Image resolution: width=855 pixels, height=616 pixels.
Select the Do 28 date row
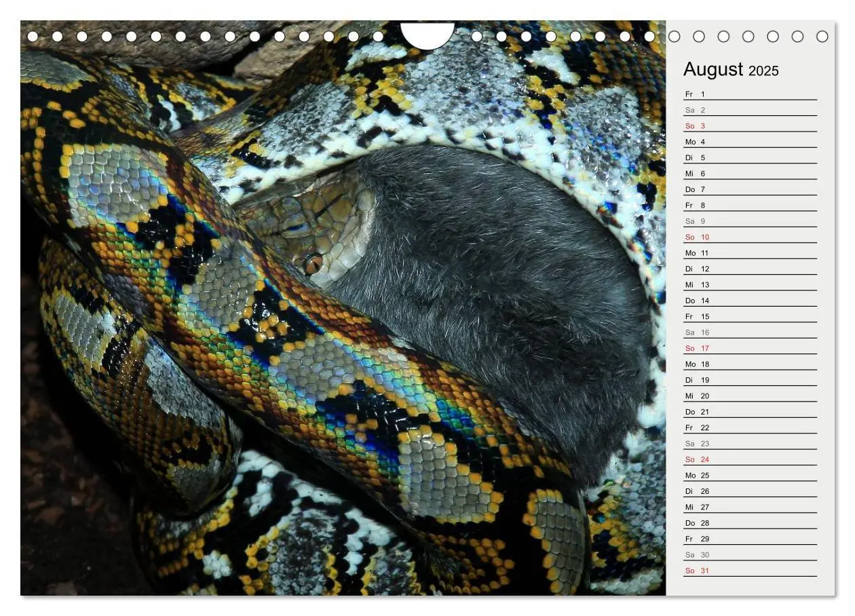[750, 523]
